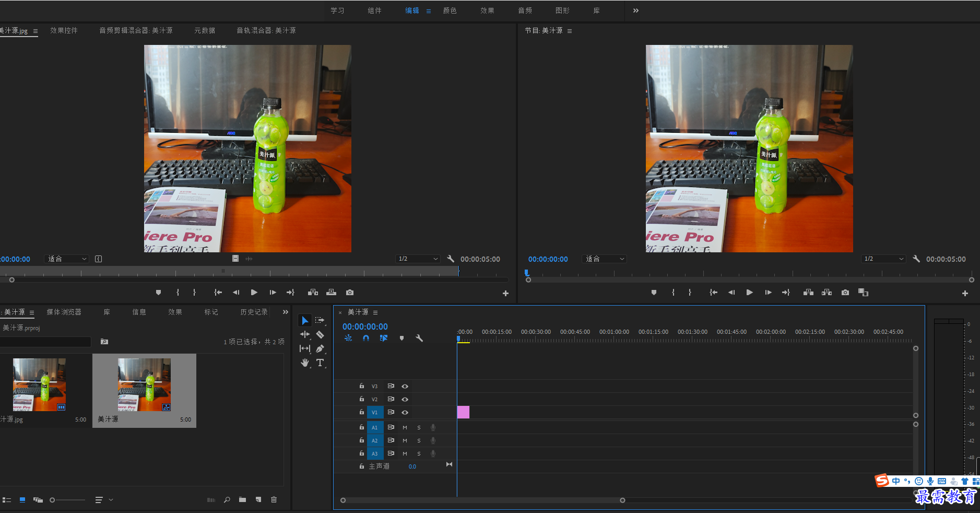This screenshot has height=513, width=980.
Task: Open 媒体浏览器 tab
Action: coord(64,312)
